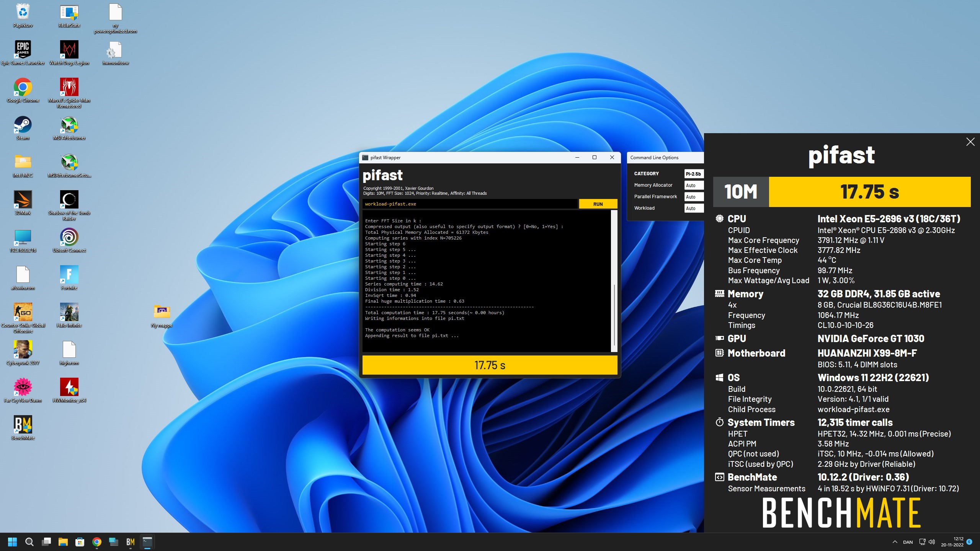This screenshot has width=980, height=551.
Task: Click the 12,315 timer calls text
Action: click(x=855, y=422)
